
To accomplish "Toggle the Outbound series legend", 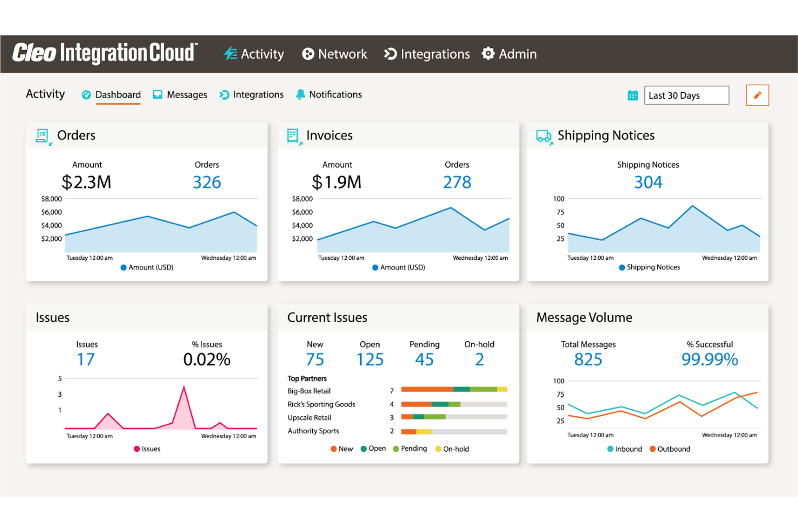I will (x=670, y=448).
